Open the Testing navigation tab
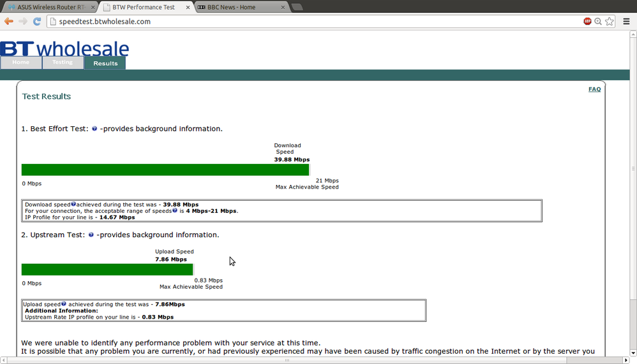 [x=63, y=62]
